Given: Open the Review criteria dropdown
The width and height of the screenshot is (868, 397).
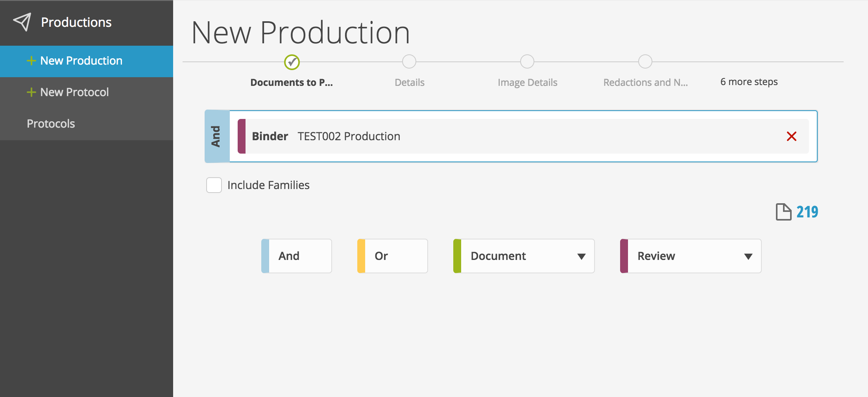Looking at the screenshot, I should tap(691, 256).
